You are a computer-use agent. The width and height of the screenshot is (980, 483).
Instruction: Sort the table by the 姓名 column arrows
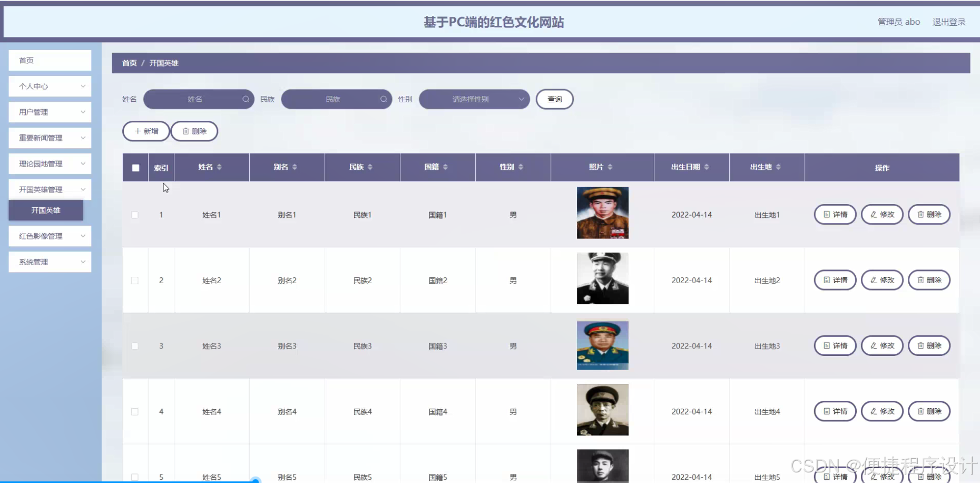coord(219,167)
